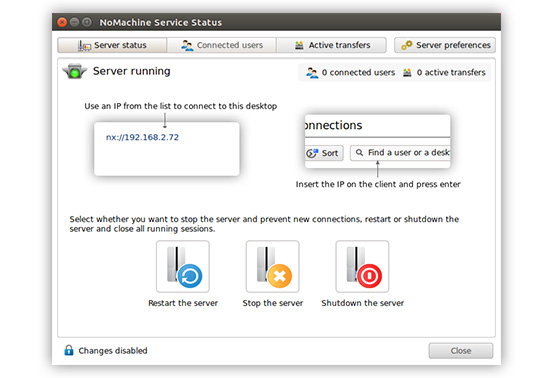Unlock changes via the blue padlock icon
The image size is (552, 378).
click(69, 350)
